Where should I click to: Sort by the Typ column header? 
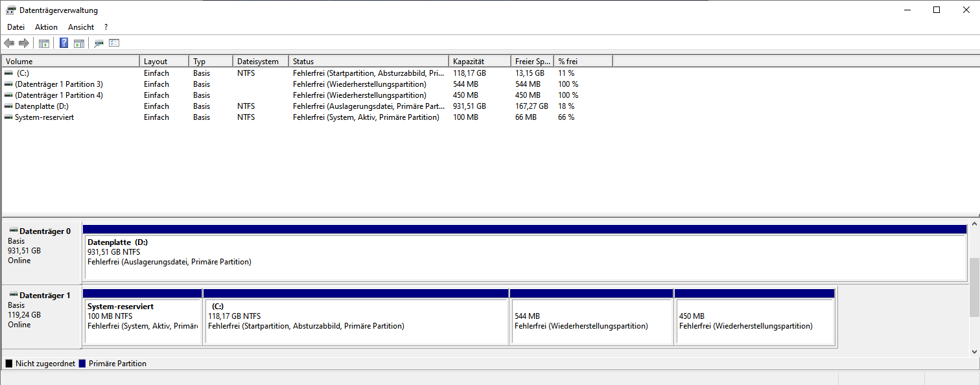[x=211, y=62]
